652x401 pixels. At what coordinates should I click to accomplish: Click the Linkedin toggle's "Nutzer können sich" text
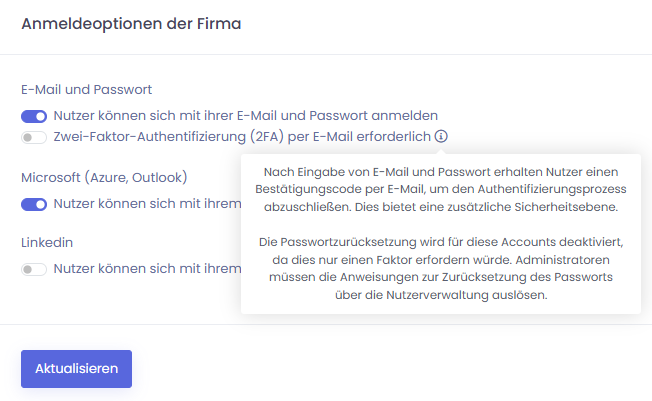click(146, 269)
